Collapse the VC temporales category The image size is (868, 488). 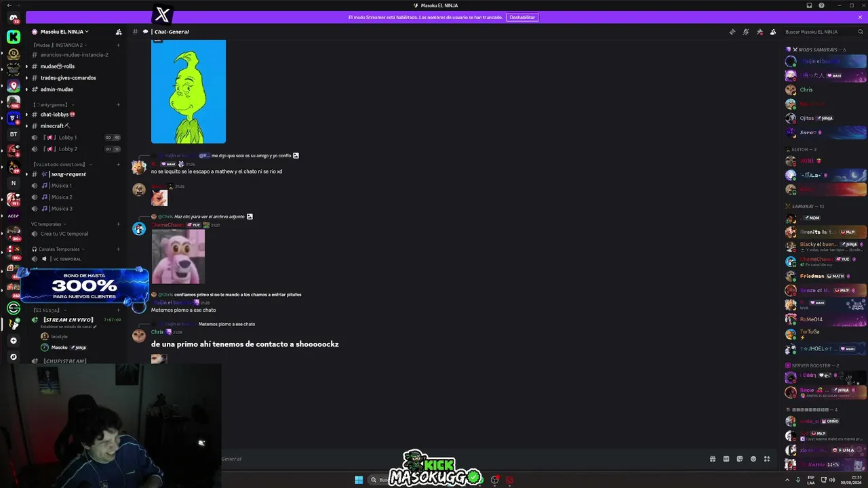[48, 224]
